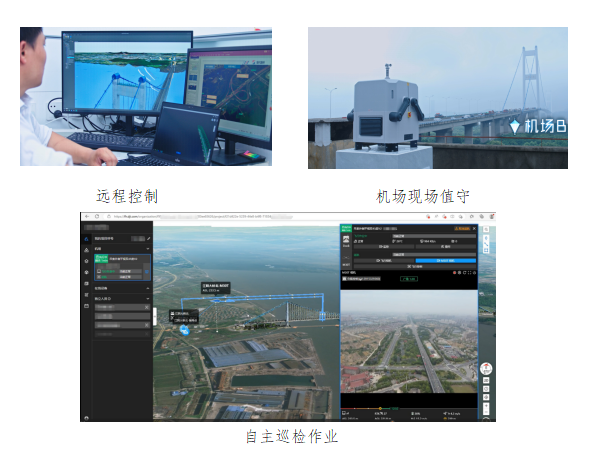Viewport: 589px width, 457px height.
Task: Click the blue waypoint marker at the flight route end
Action: [322, 316]
